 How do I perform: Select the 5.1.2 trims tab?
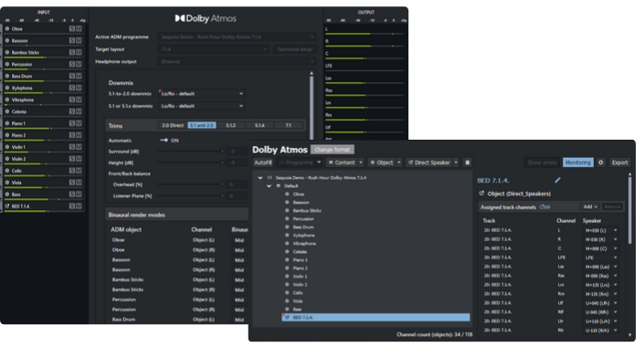click(231, 125)
